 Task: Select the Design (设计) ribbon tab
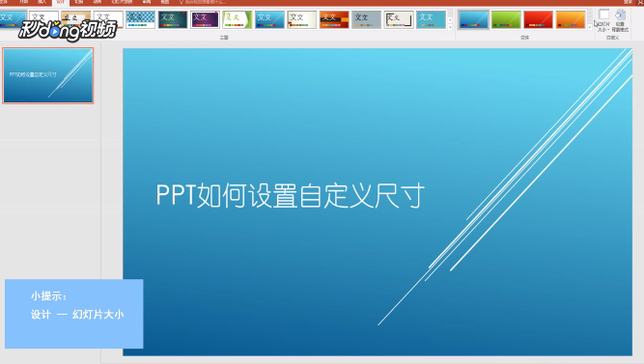(x=61, y=2)
